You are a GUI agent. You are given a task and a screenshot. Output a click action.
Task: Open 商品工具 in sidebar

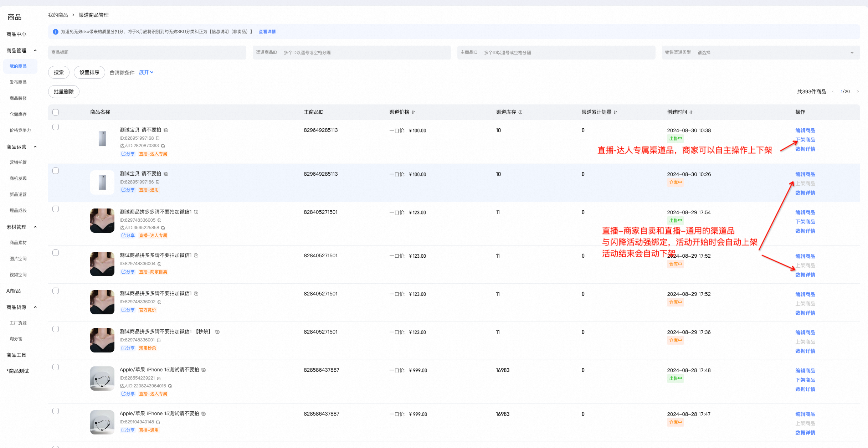(16, 355)
